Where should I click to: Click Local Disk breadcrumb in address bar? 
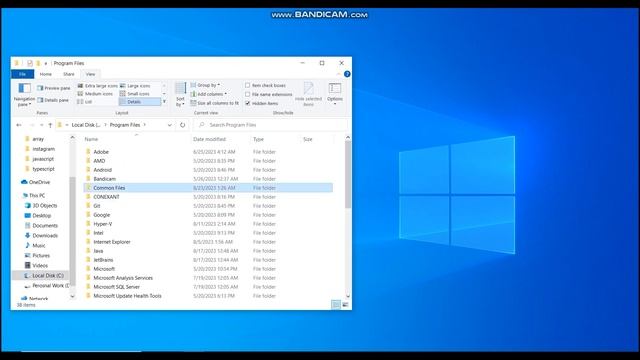click(x=86, y=125)
